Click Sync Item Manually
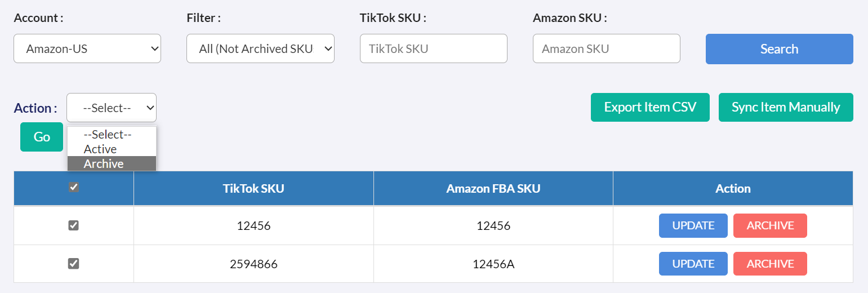 click(x=786, y=107)
